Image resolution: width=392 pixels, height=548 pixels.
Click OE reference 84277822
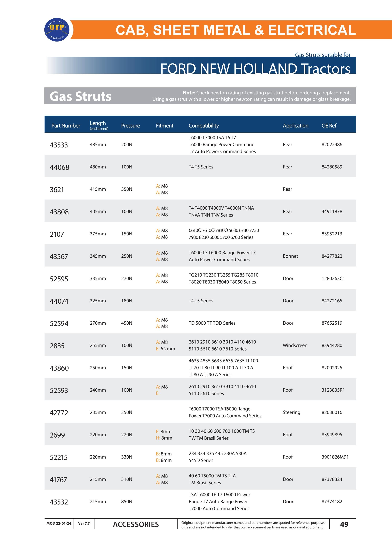click(332, 256)
